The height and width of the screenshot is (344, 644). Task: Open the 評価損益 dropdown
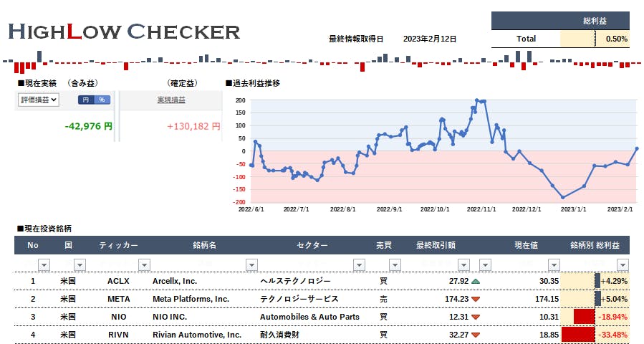(x=39, y=100)
